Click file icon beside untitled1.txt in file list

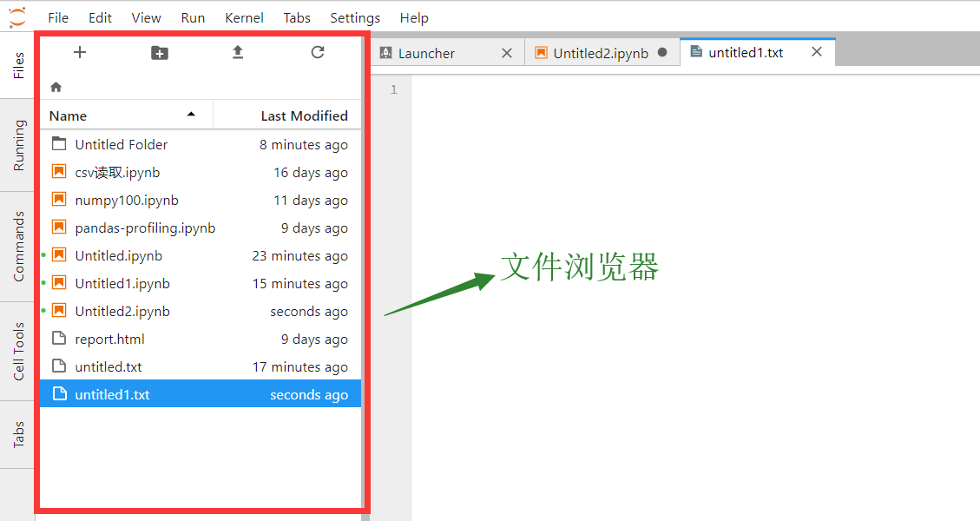(x=59, y=394)
